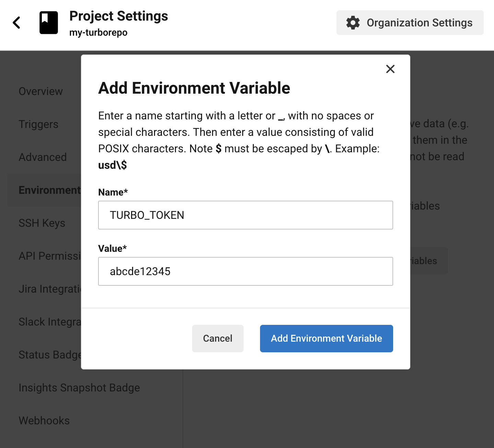
Task: Click the Add Environment Variable blue button
Action: click(326, 339)
